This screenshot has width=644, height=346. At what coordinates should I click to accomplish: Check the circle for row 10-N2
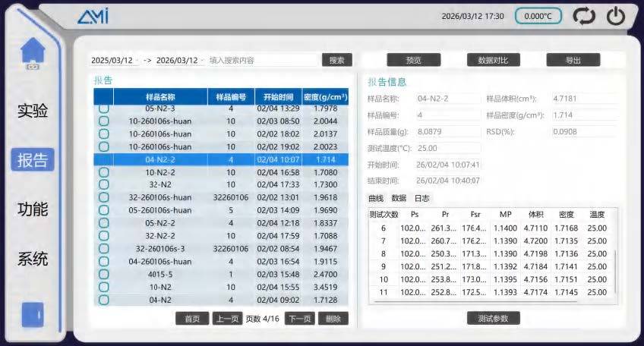pyautogui.click(x=104, y=287)
